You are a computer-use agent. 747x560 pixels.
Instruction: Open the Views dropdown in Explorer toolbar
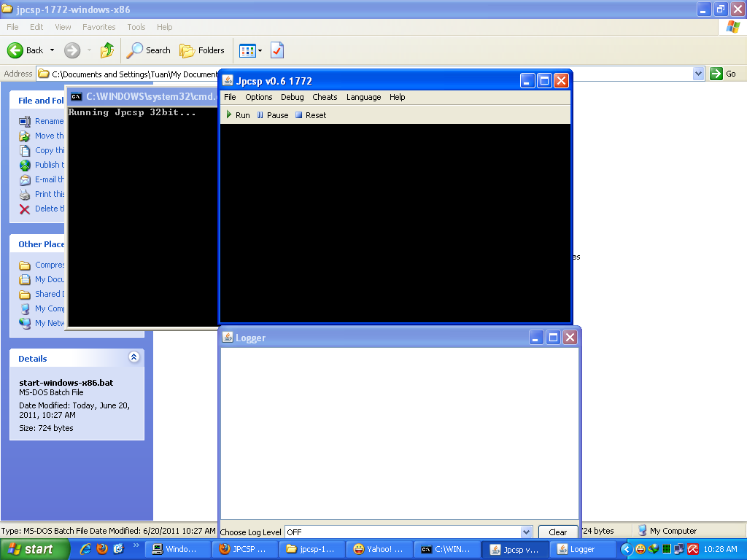click(250, 50)
